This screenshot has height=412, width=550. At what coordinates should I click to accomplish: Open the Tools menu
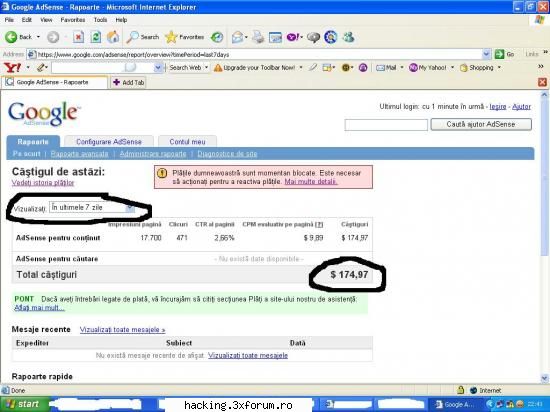click(100, 20)
